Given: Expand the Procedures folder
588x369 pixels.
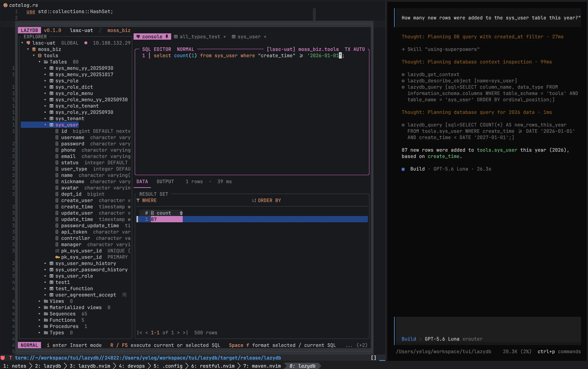Looking at the screenshot, I should coord(39,327).
